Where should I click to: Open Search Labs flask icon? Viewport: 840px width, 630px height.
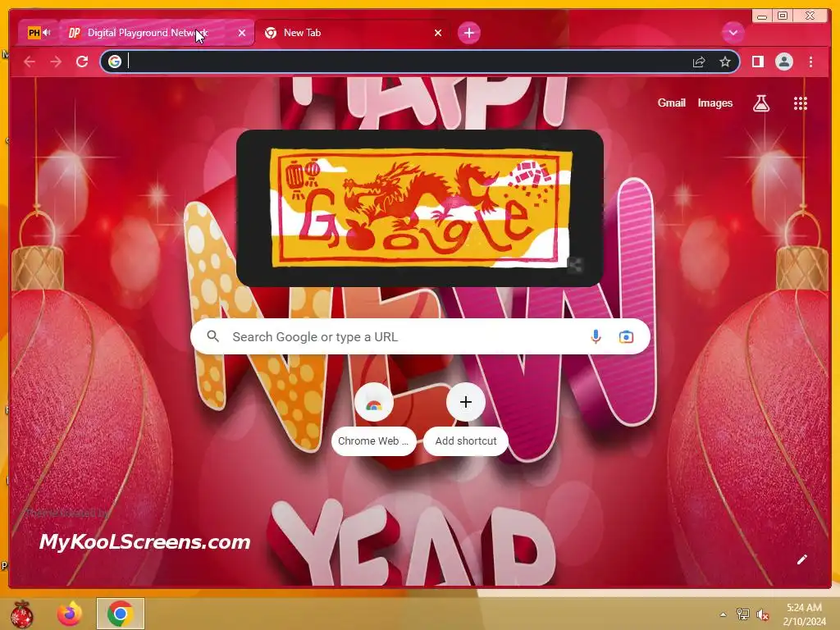point(760,103)
